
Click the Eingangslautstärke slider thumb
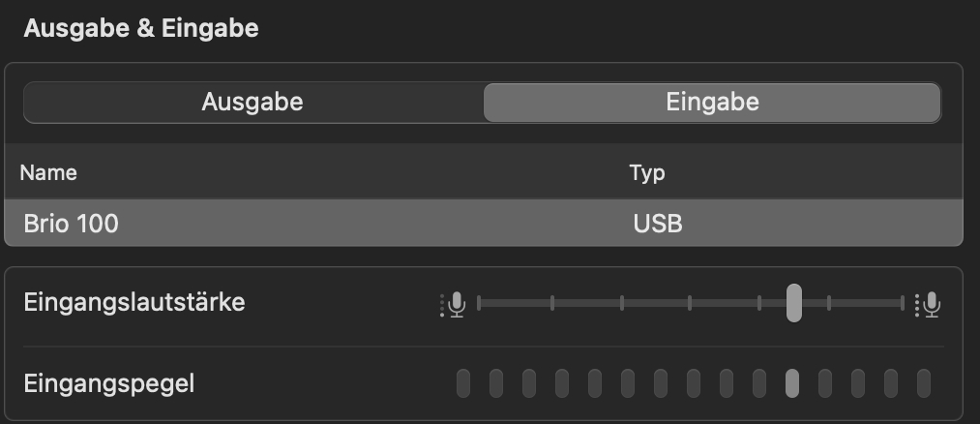[793, 303]
